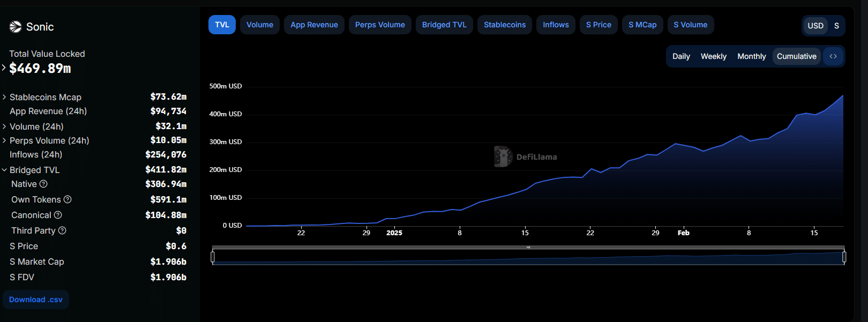Click the Total Value Locked label
Screen dimensions: 868x322
[47, 54]
